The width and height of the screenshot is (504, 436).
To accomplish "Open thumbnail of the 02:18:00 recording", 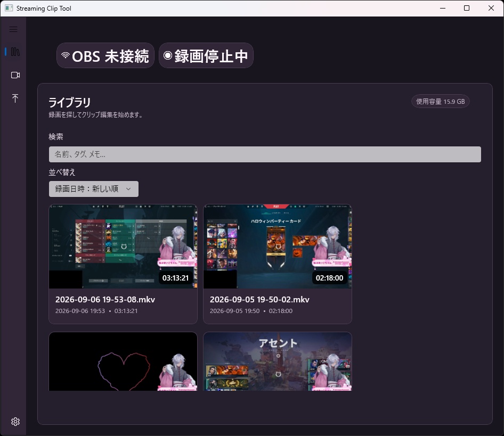I will (x=278, y=246).
